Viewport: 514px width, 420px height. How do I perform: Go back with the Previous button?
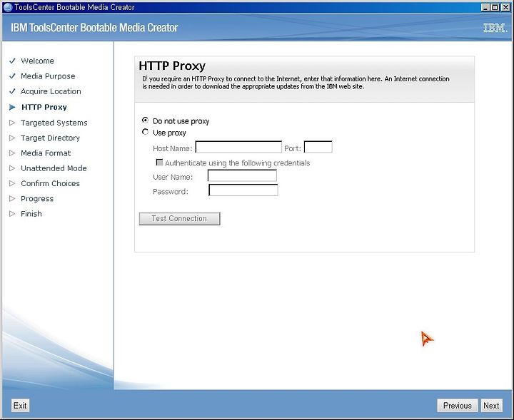pyautogui.click(x=458, y=406)
